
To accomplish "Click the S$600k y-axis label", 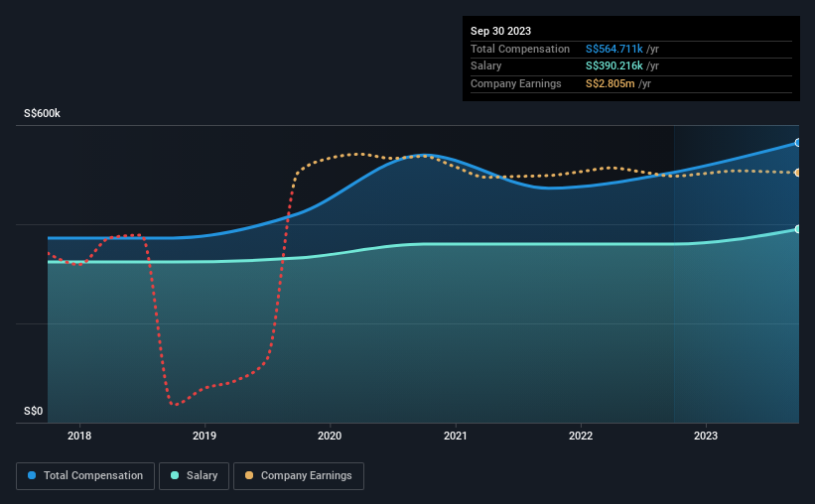I will tap(42, 113).
